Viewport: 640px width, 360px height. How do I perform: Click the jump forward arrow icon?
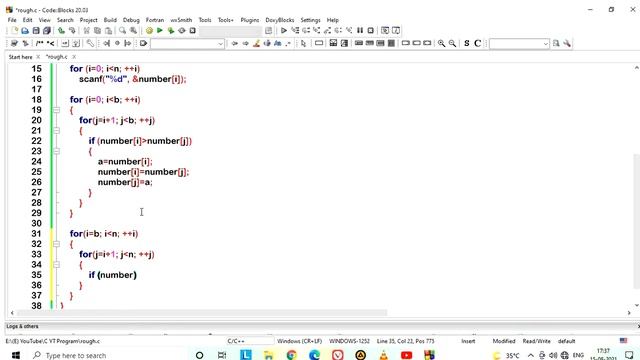(x=245, y=43)
